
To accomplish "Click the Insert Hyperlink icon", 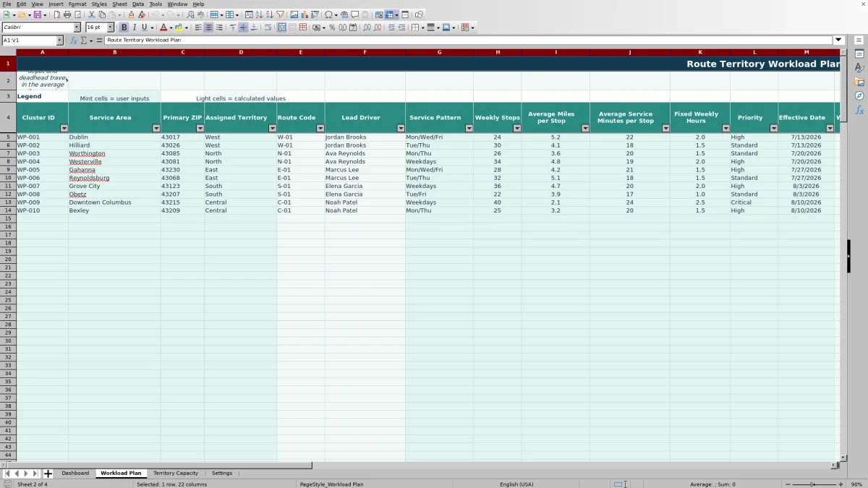I will [x=344, y=14].
